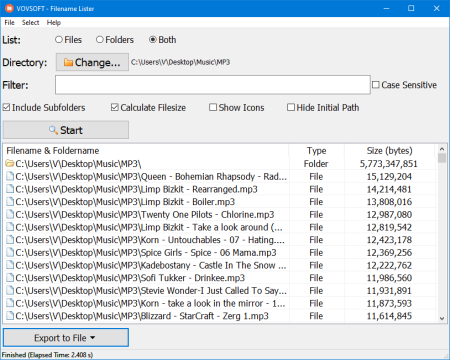Screen dimensions: 450x360
Task: Click the directory path C:\Users\V\Desktop\Music\MP3 label
Action: [180, 62]
